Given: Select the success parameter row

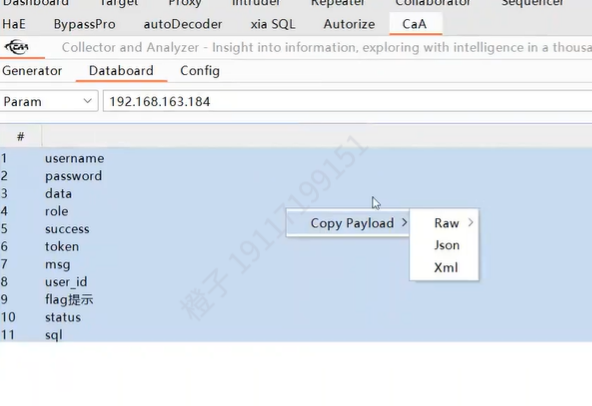Looking at the screenshot, I should click(296, 229).
